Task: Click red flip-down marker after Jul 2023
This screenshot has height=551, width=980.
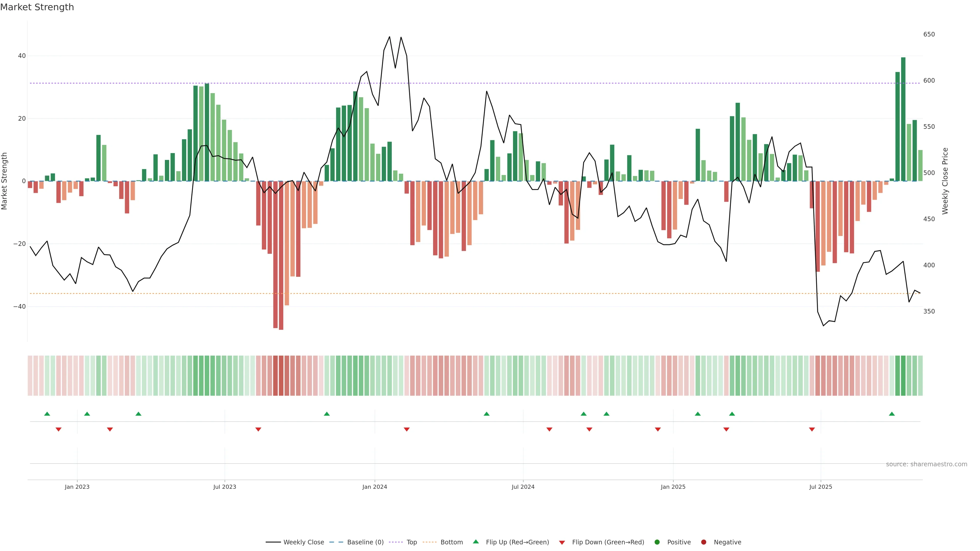Action: [x=258, y=429]
